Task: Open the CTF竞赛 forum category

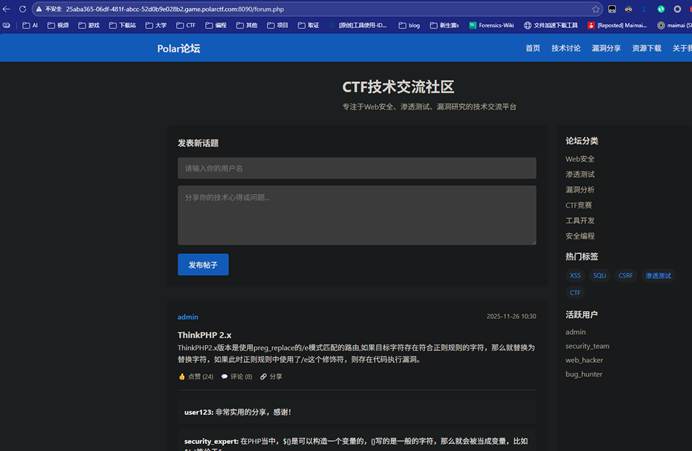Action: pyautogui.click(x=578, y=205)
